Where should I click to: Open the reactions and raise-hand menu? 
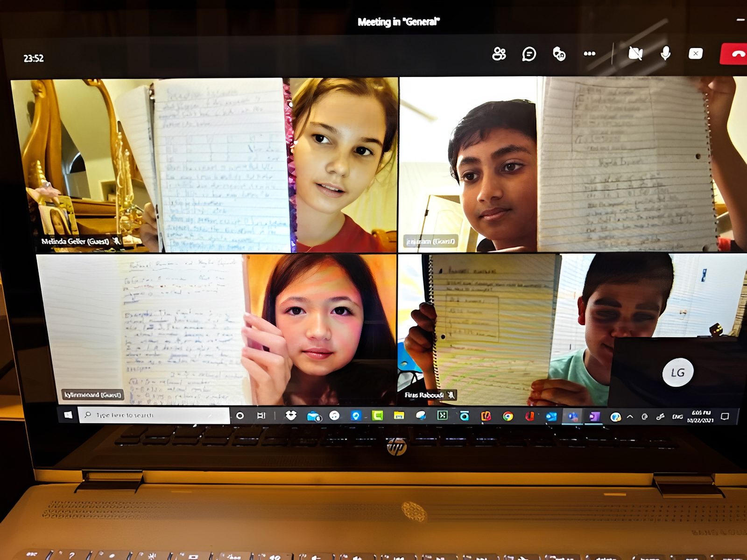[559, 54]
